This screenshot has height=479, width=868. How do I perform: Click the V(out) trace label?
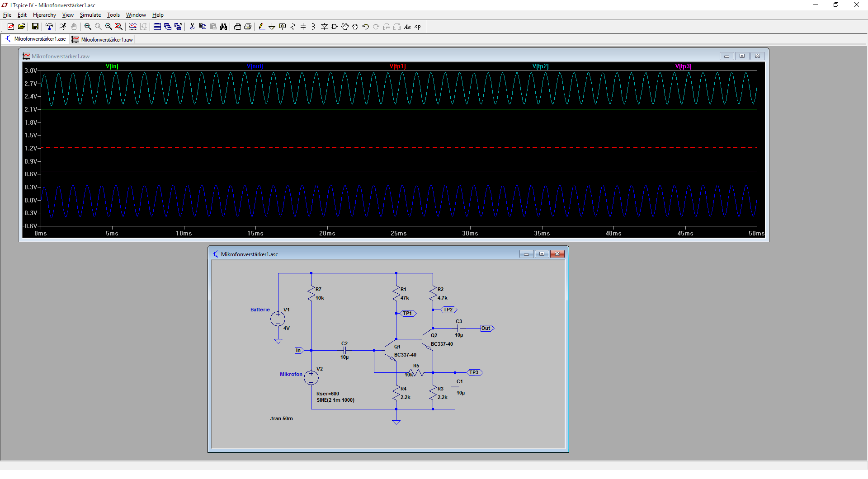tap(255, 66)
